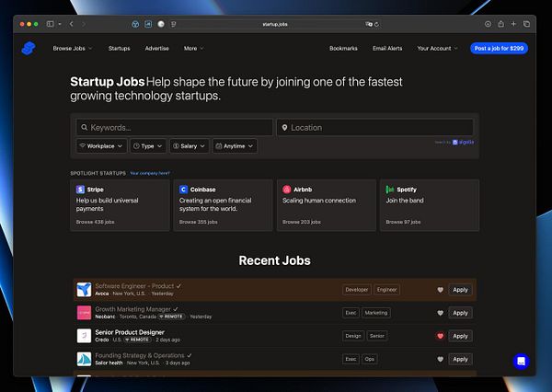Select the Marketing tag
The width and height of the screenshot is (552, 392).
pos(376,313)
